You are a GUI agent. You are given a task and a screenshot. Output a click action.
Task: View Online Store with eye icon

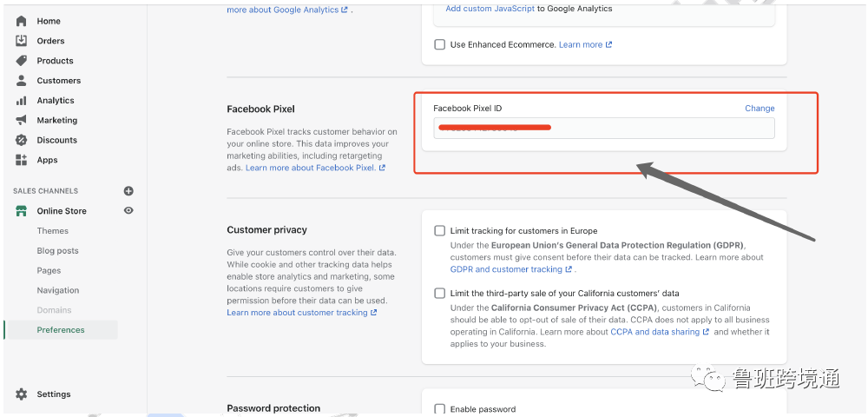pos(128,210)
